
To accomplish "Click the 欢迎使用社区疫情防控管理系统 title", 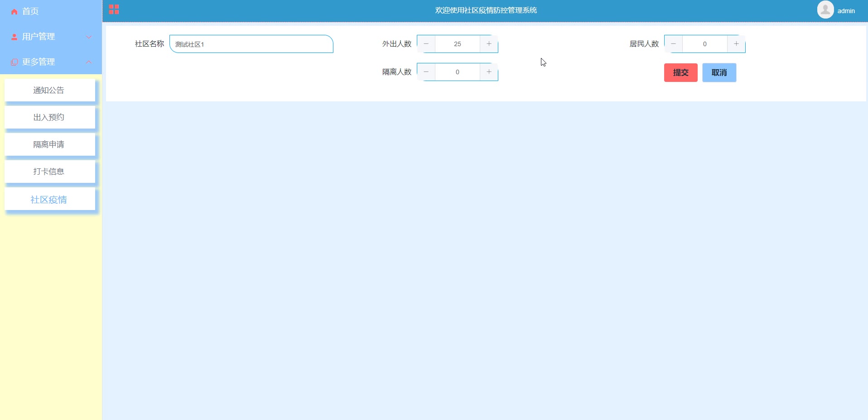I will (x=486, y=10).
